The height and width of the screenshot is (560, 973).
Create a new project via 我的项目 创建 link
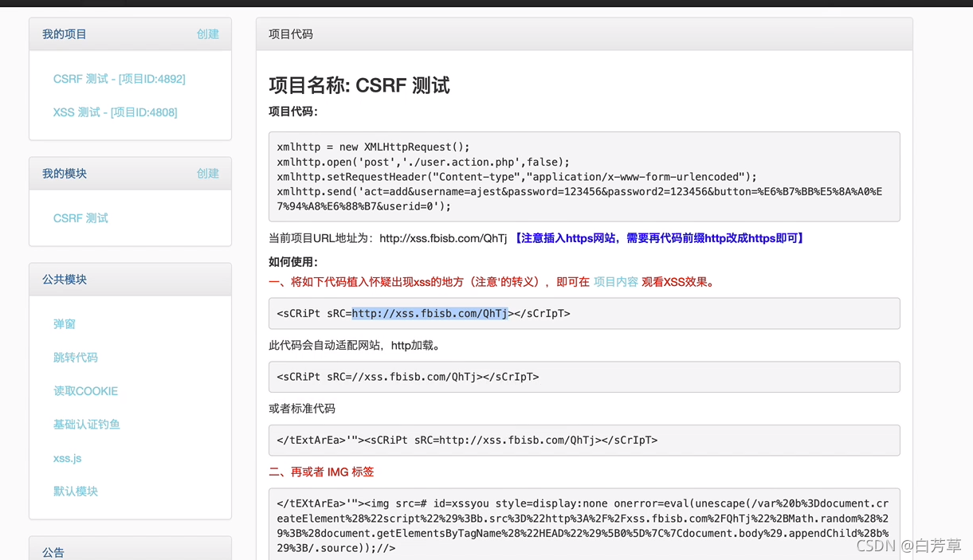pyautogui.click(x=208, y=34)
